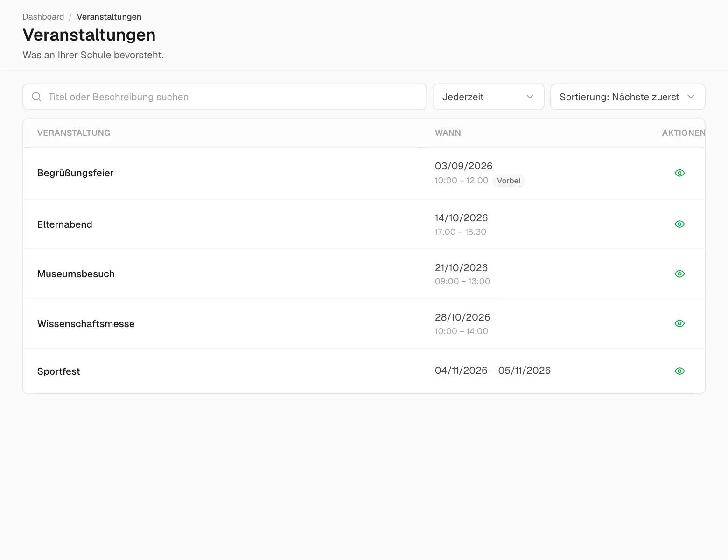The width and height of the screenshot is (728, 560).
Task: Click the Vorbei status badge
Action: (x=509, y=181)
